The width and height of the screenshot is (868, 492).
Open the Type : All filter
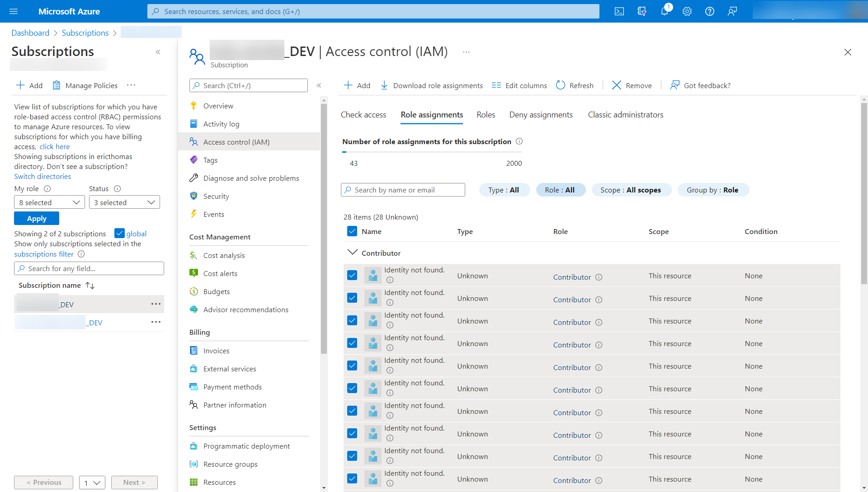pyautogui.click(x=504, y=190)
